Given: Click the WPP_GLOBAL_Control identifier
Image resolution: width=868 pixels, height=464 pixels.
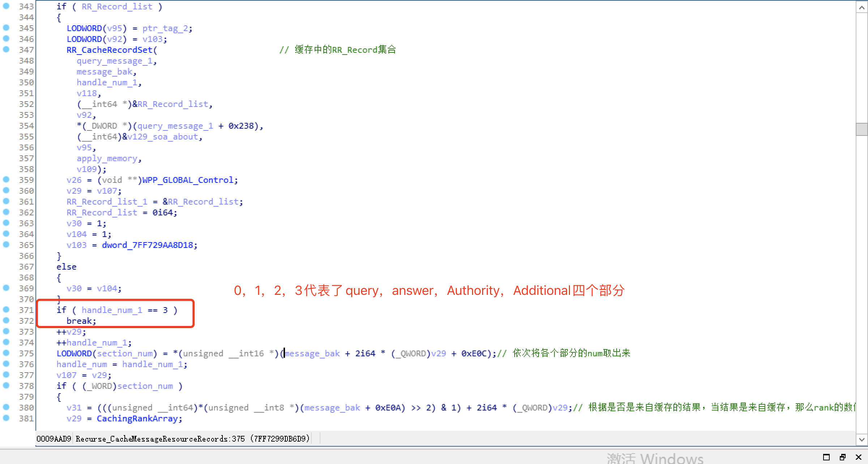Looking at the screenshot, I should (x=188, y=180).
